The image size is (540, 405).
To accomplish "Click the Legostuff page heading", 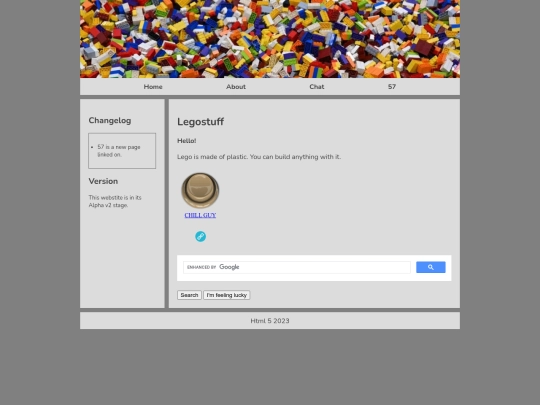I will point(200,122).
